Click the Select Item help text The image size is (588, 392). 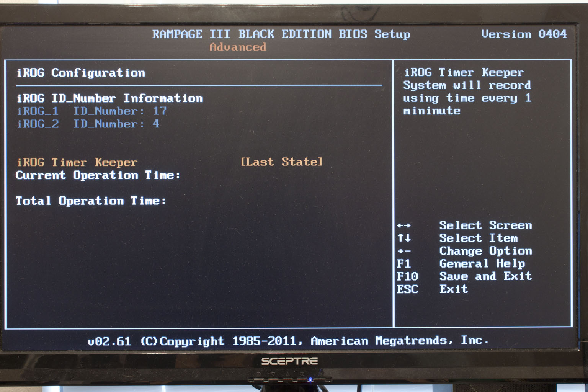(x=479, y=238)
